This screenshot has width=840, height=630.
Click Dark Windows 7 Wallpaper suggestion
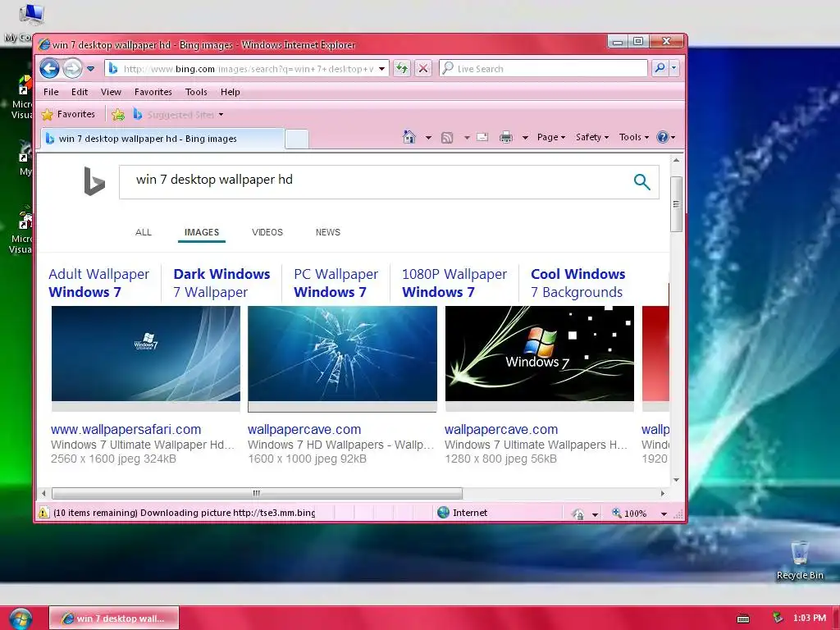(x=221, y=283)
